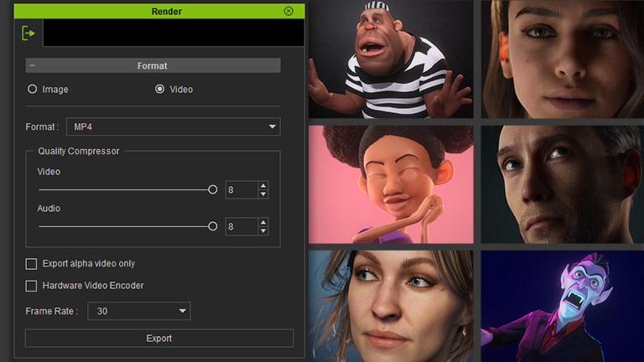Enable Export alpha video only
Screen dimensions: 644x362
tap(32, 264)
